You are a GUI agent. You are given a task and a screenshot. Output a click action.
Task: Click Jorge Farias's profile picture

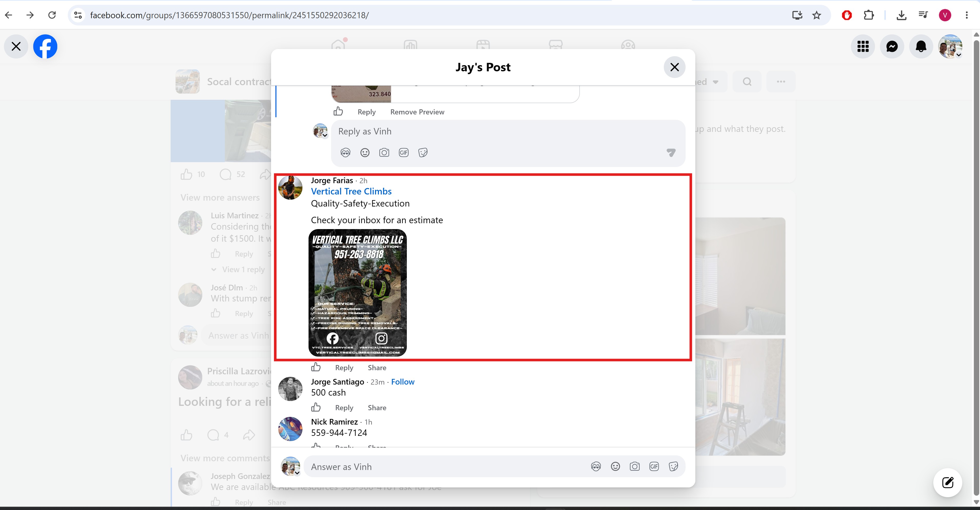click(290, 188)
